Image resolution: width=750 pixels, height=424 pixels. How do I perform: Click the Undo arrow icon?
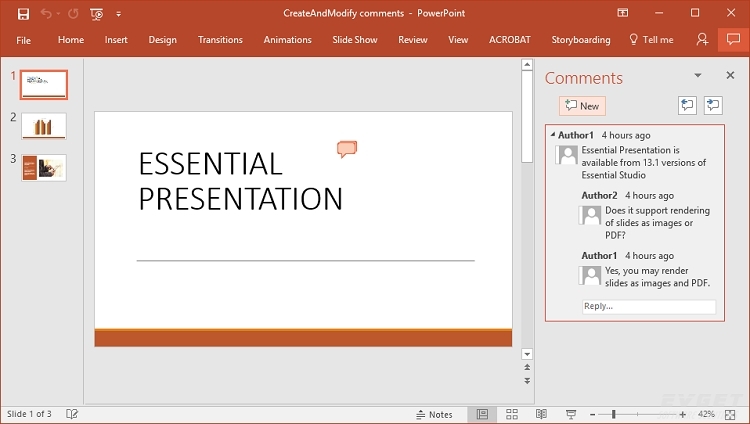(x=46, y=14)
